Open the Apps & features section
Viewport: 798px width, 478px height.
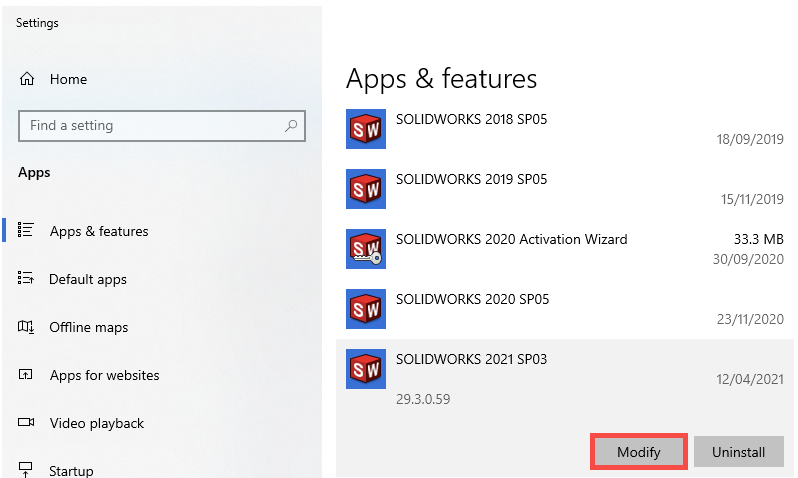tap(98, 231)
